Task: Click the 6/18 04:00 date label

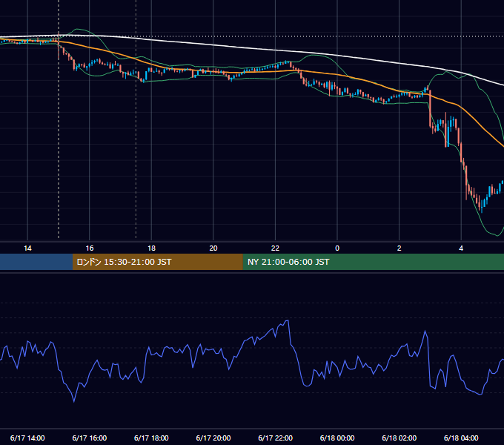Action: point(461,438)
